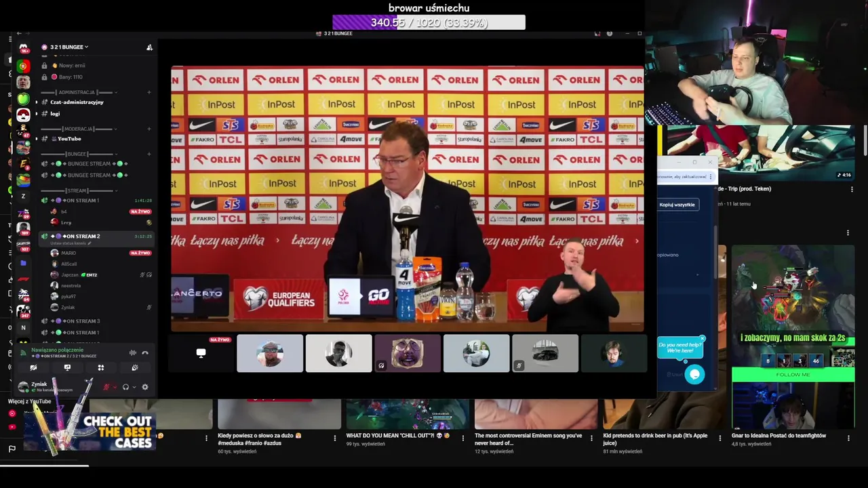Disconnect from the voice channel
Screen dimensions: 868x488
click(144, 352)
